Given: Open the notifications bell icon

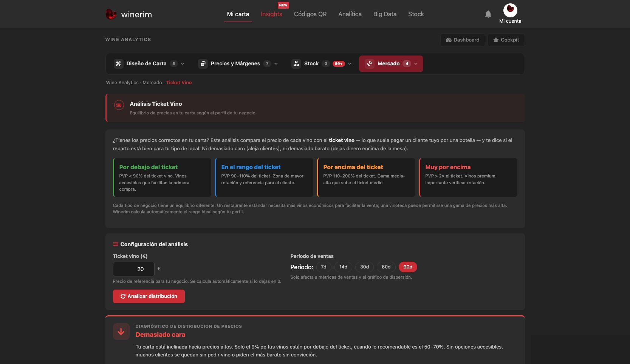Looking at the screenshot, I should (488, 14).
